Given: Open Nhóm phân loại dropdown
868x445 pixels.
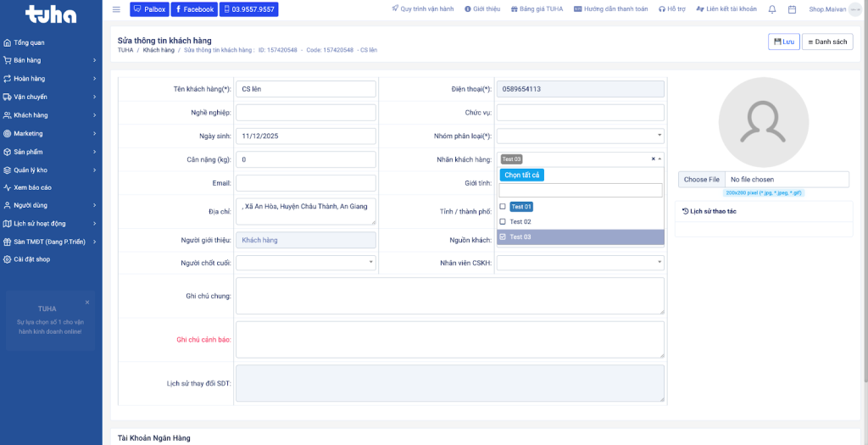Looking at the screenshot, I should pos(580,136).
